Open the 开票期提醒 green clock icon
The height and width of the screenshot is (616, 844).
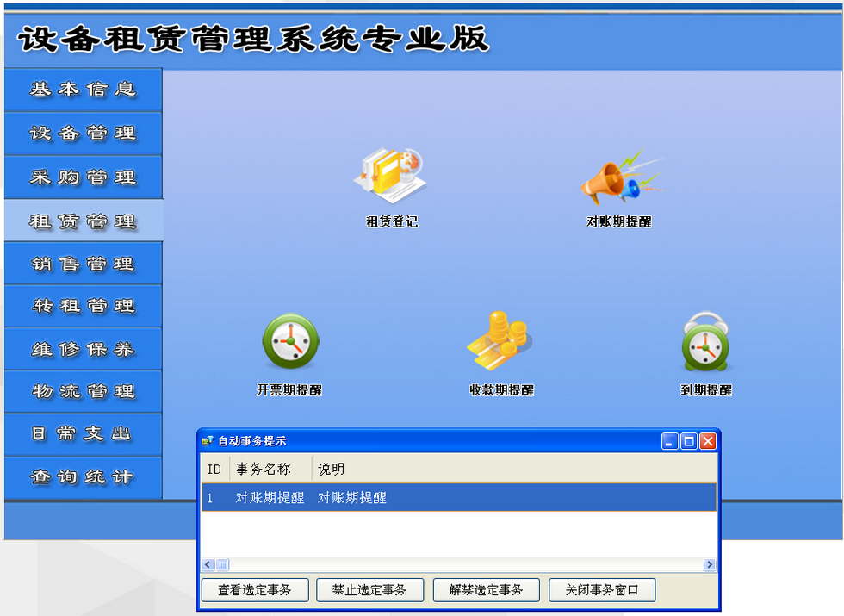tap(291, 342)
